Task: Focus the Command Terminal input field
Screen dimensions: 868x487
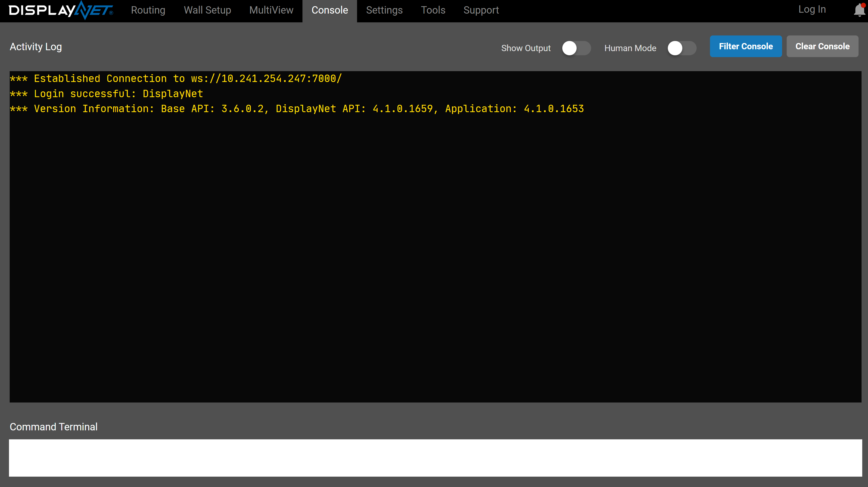Action: point(435,458)
